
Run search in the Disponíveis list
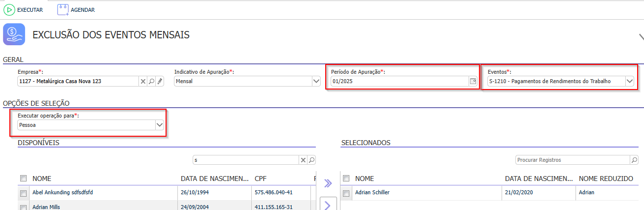(311, 160)
